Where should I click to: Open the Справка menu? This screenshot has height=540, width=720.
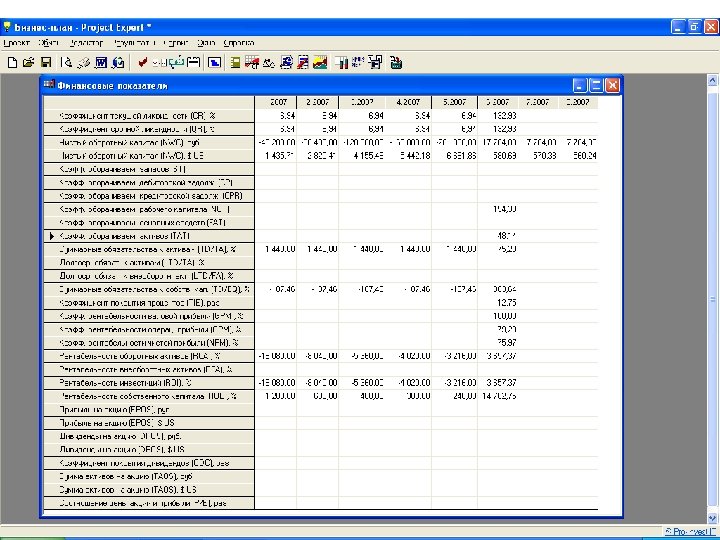[x=239, y=43]
